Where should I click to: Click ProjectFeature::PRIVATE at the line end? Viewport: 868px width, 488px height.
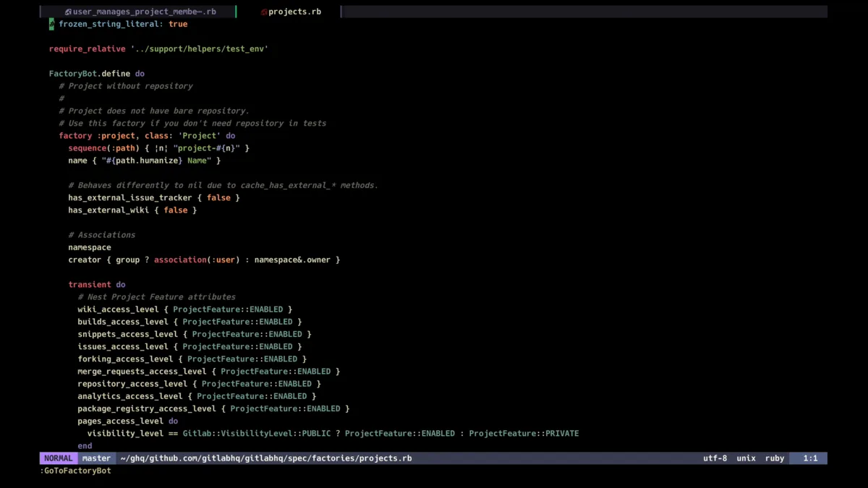[524, 434]
